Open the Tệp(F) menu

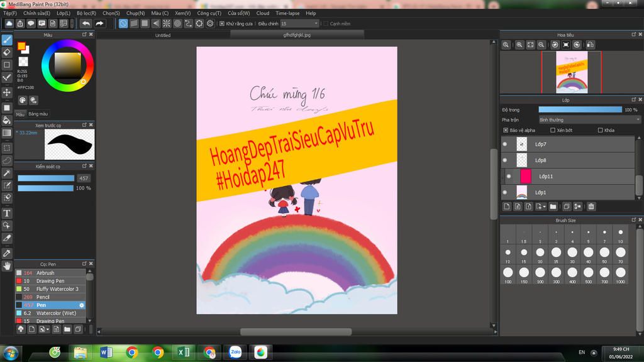[x=10, y=13]
